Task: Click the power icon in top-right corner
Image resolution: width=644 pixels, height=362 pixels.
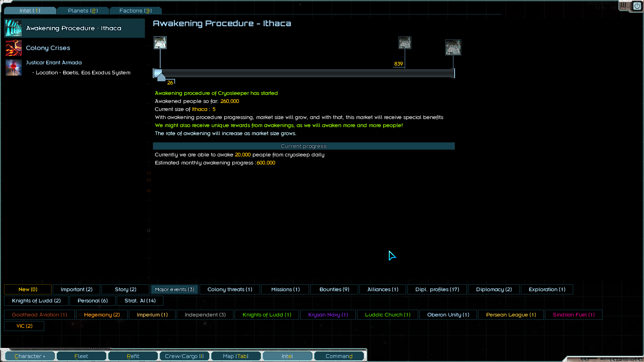Action: (637, 6)
